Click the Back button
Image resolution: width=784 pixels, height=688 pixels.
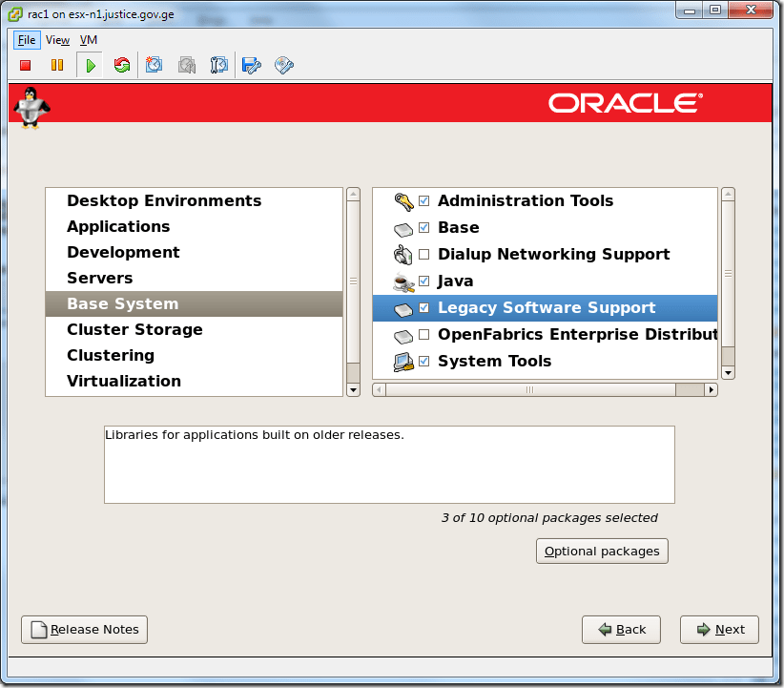coord(621,629)
